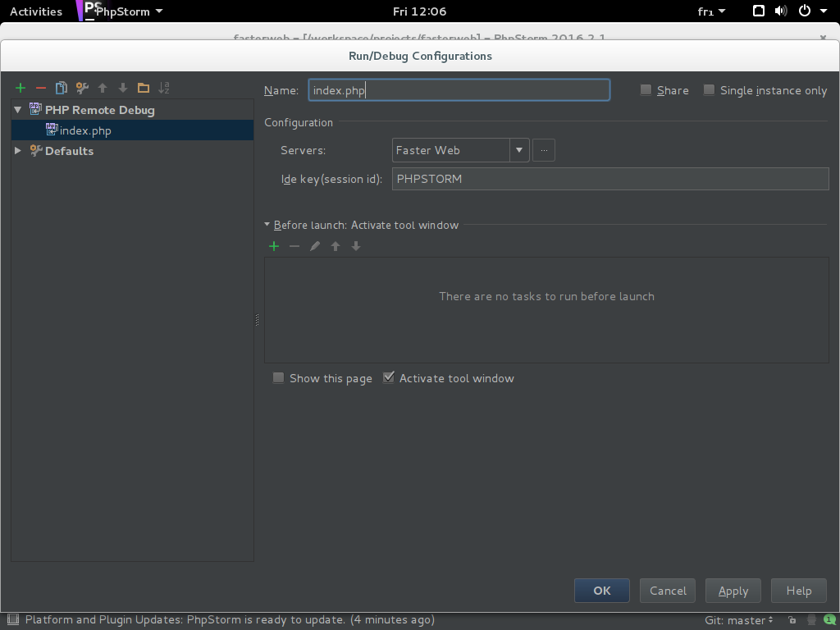Screen dimensions: 840x630
Task: Sort configurations alphabetically
Action: [x=164, y=88]
